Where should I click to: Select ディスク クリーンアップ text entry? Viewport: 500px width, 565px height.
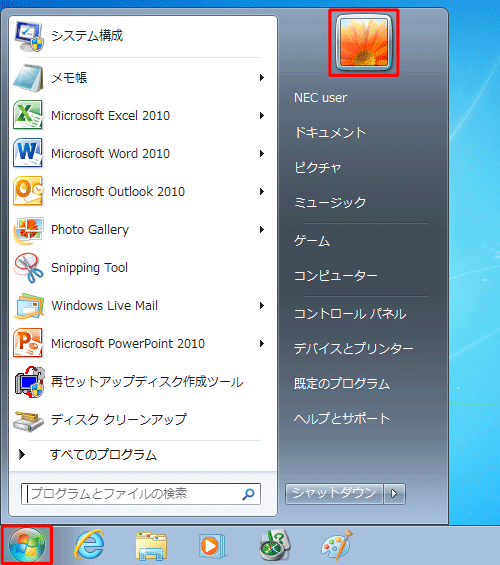(119, 419)
